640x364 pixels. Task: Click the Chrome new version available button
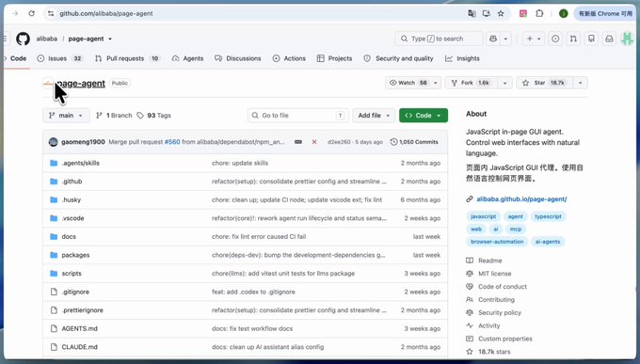point(605,13)
